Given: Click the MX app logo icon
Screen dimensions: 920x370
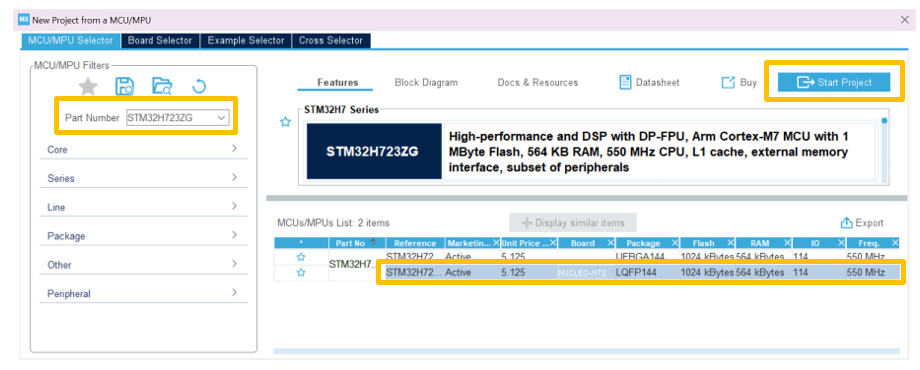Looking at the screenshot, I should coord(24,20).
